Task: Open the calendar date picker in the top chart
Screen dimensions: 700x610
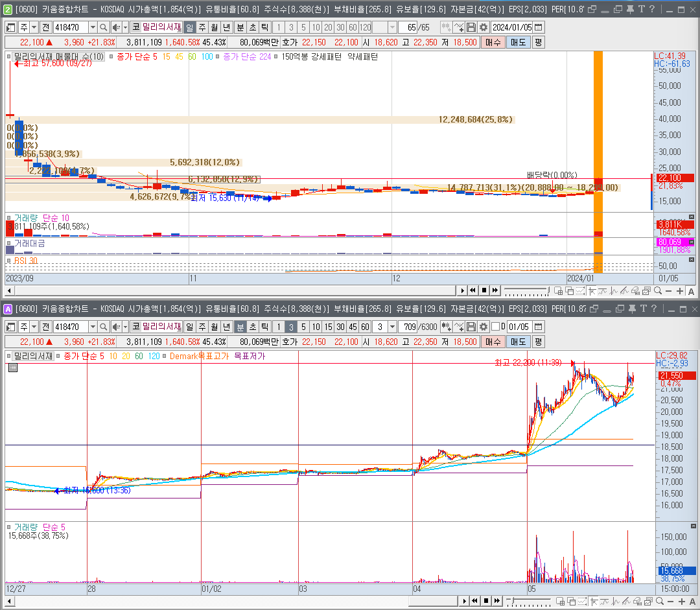Action: [x=539, y=28]
